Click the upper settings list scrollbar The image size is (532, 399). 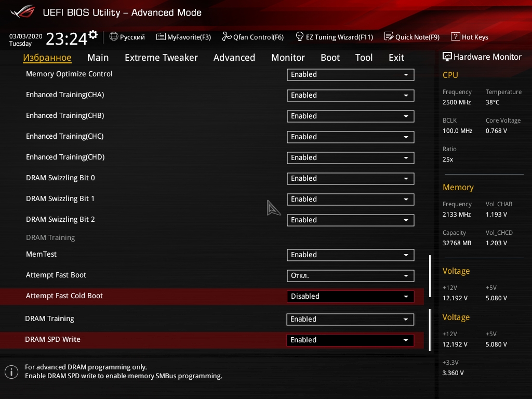(x=430, y=276)
